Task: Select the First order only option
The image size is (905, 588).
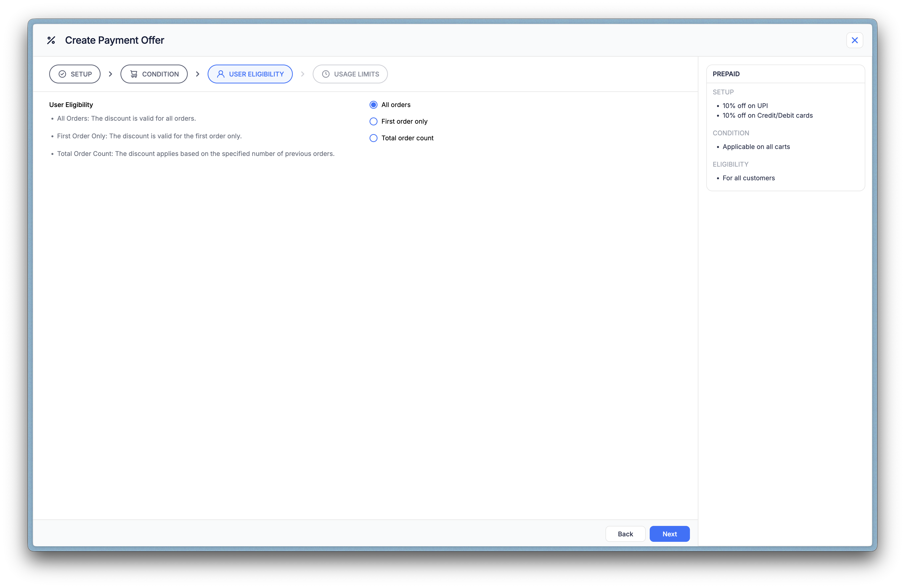Action: point(374,122)
